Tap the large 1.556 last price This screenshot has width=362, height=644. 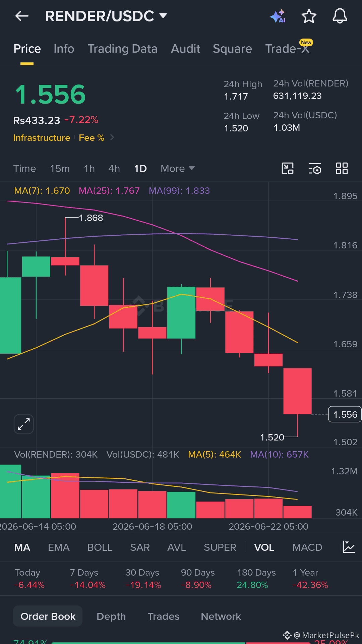tap(50, 95)
